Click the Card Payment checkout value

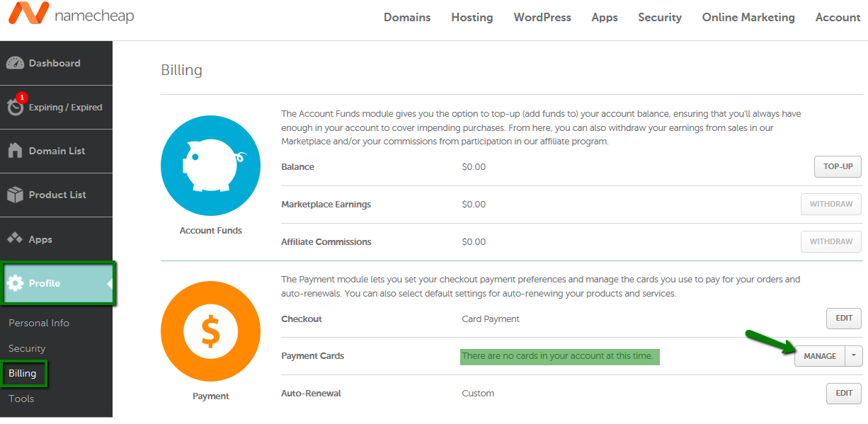[x=491, y=319]
